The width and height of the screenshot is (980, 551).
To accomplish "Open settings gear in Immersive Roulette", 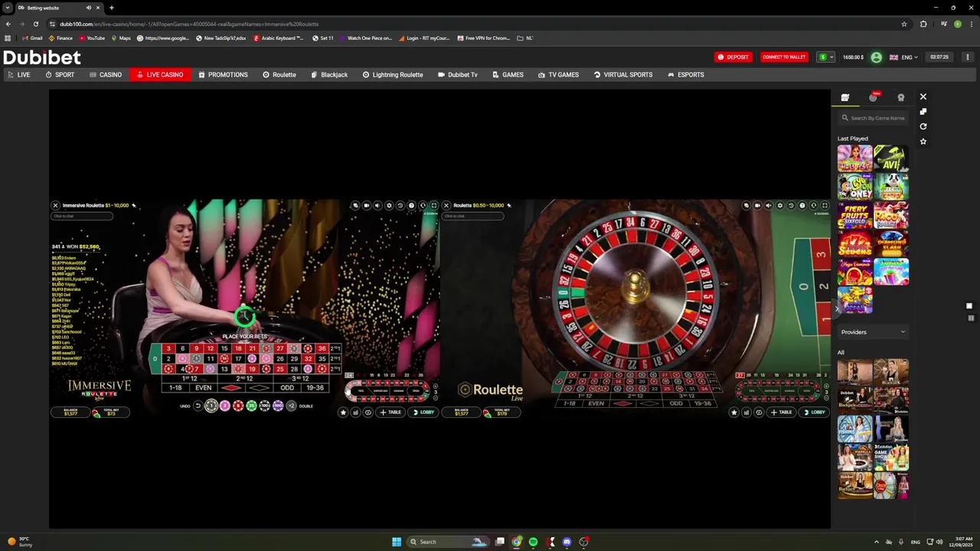I will [x=389, y=205].
